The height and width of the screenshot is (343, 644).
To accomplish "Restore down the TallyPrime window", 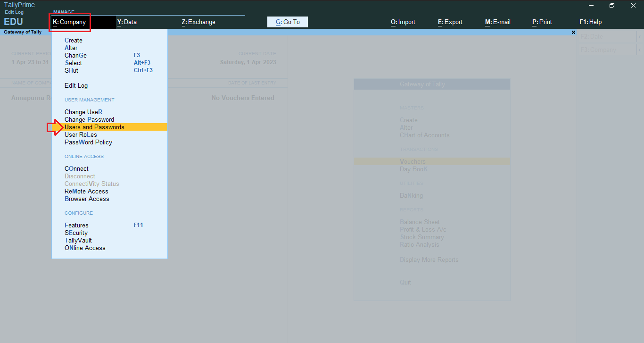I will coord(612,6).
